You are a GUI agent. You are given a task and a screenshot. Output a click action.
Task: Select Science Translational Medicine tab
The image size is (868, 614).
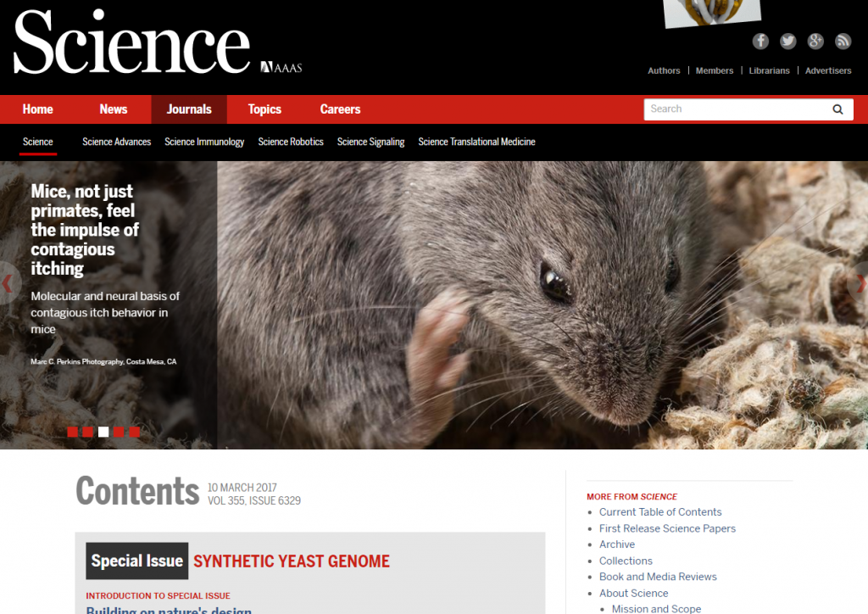pyautogui.click(x=476, y=142)
